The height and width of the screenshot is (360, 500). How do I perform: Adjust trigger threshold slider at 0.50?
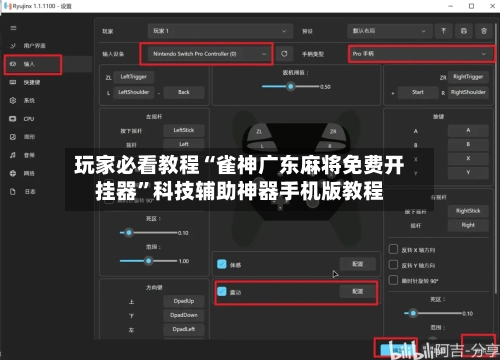pyautogui.click(x=291, y=86)
